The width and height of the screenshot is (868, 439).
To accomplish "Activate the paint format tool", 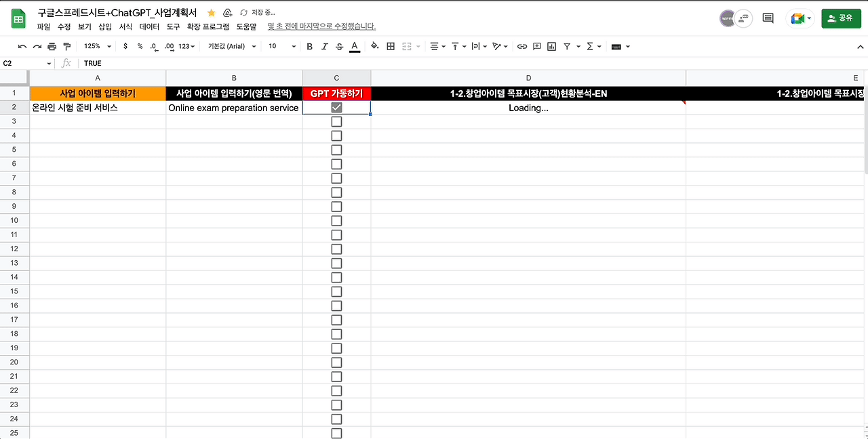I will coord(66,46).
